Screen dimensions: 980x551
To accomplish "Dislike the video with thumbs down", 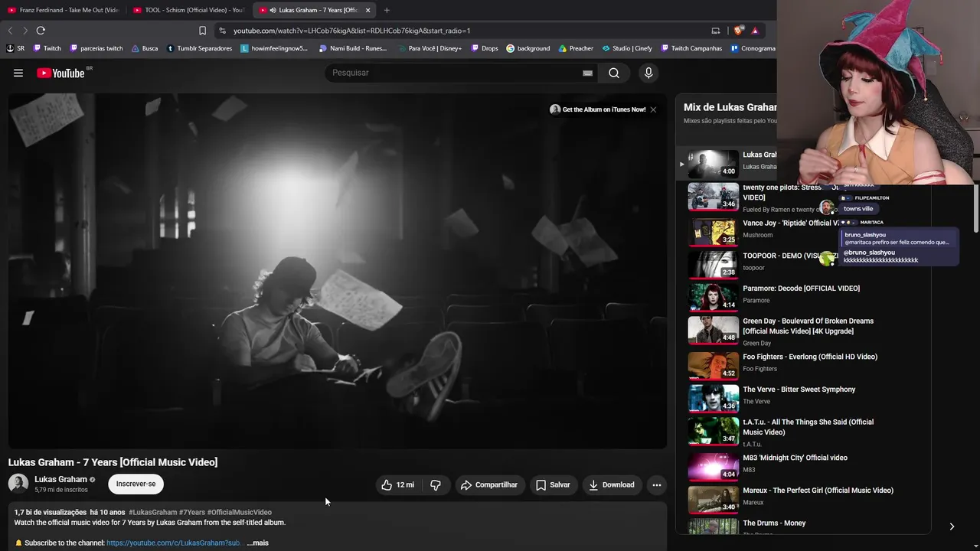I will (x=436, y=484).
